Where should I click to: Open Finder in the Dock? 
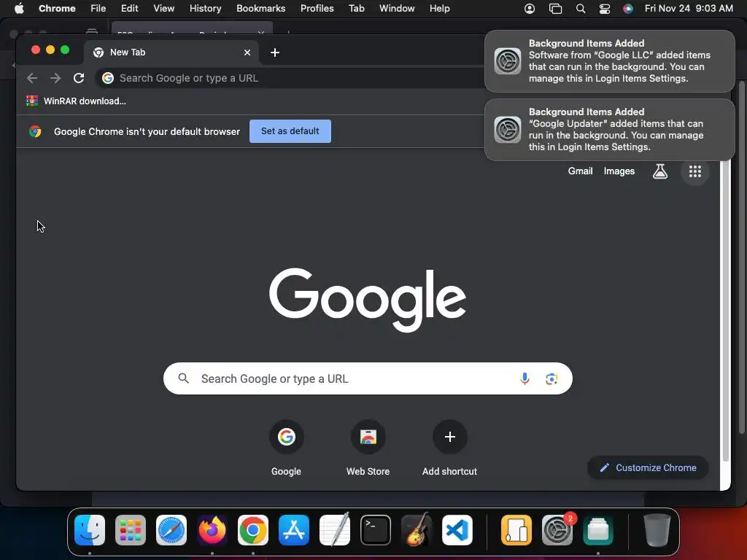point(90,530)
